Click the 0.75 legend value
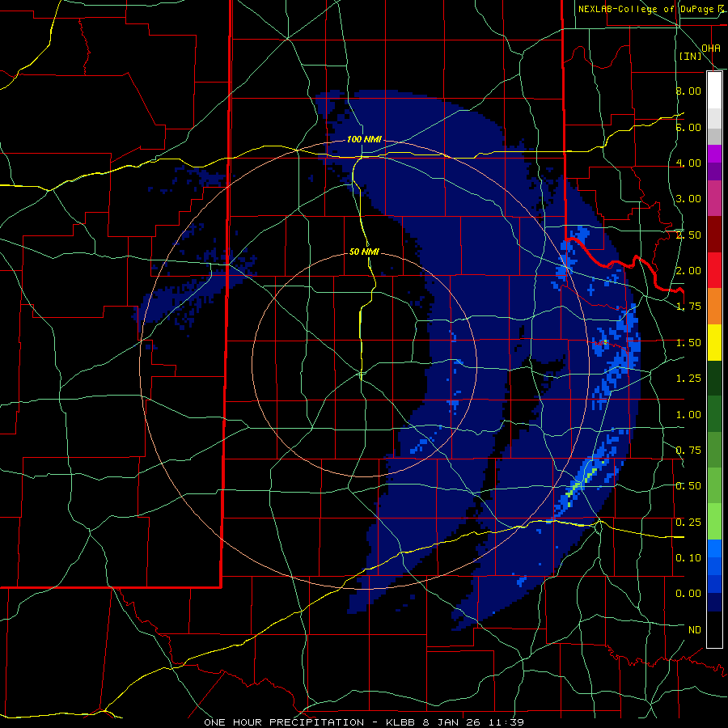 coord(688,451)
